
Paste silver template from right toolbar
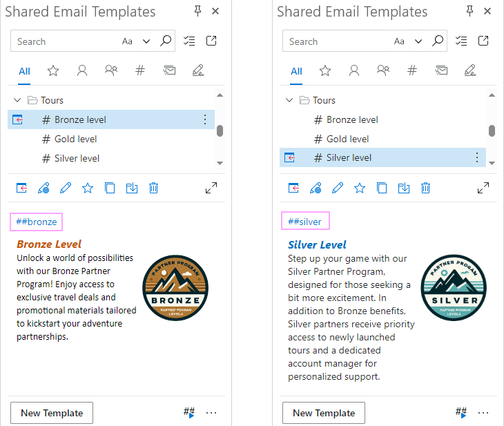(293, 188)
